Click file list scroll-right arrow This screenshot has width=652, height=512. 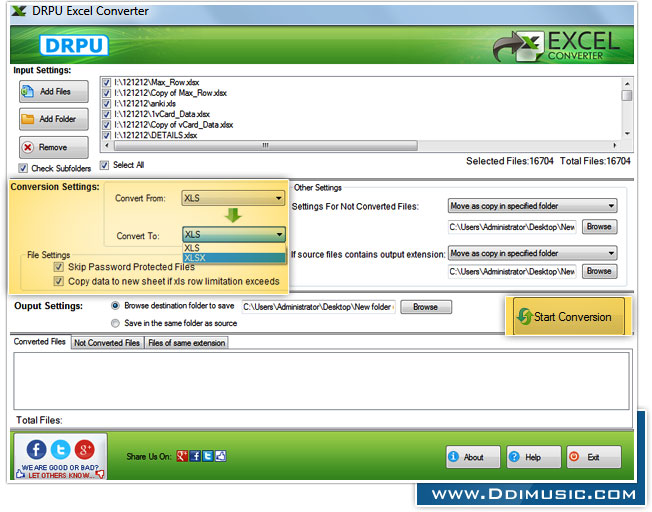pyautogui.click(x=615, y=145)
